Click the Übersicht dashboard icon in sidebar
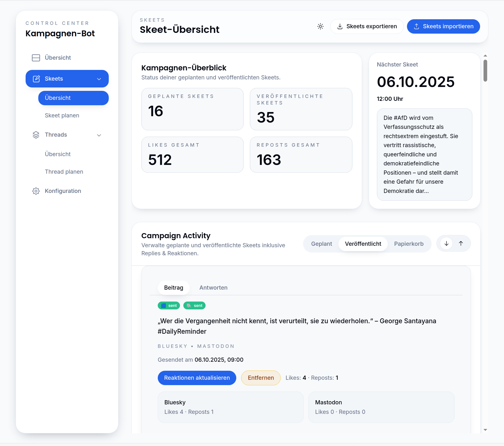 tap(36, 58)
